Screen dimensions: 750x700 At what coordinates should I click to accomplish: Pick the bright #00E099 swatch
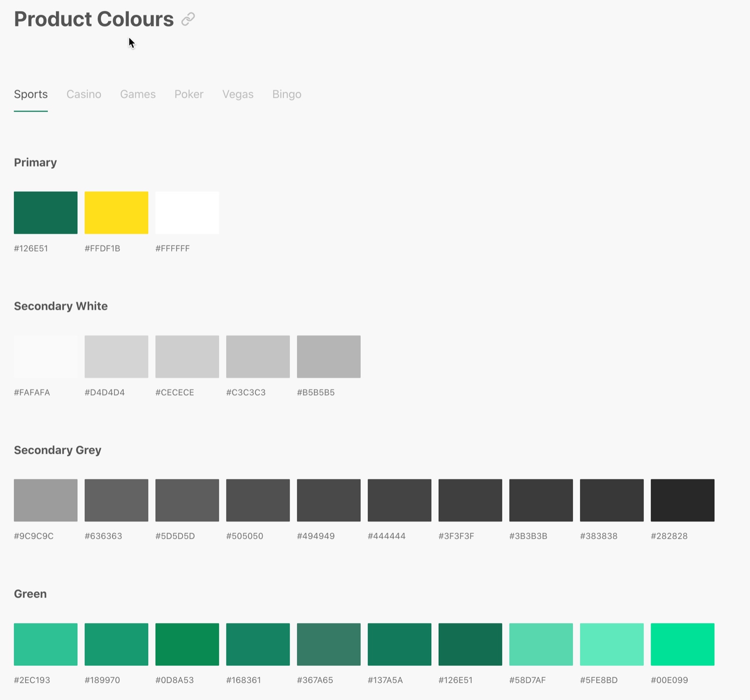click(682, 644)
